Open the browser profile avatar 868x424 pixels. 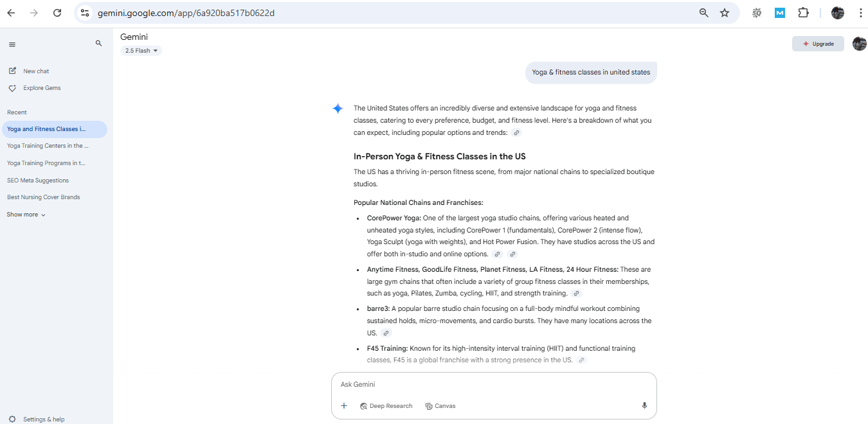click(x=837, y=13)
